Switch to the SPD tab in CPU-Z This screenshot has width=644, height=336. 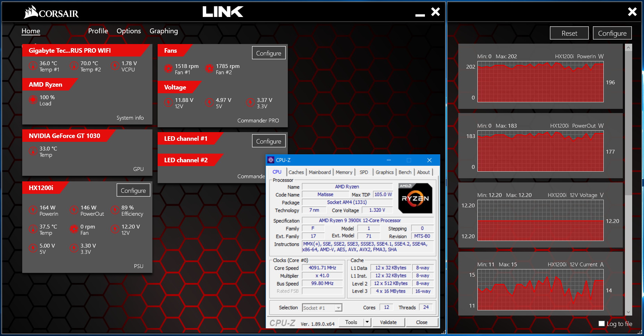tap(364, 172)
